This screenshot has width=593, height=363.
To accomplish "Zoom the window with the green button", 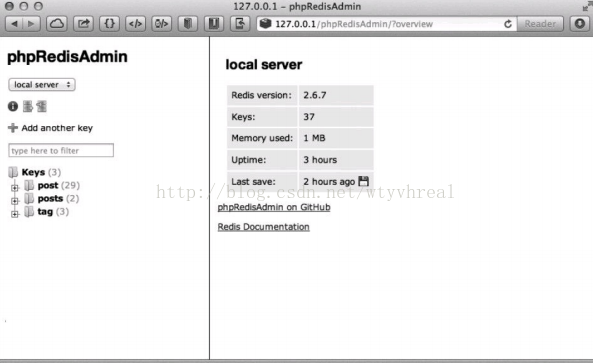I will pos(38,6).
